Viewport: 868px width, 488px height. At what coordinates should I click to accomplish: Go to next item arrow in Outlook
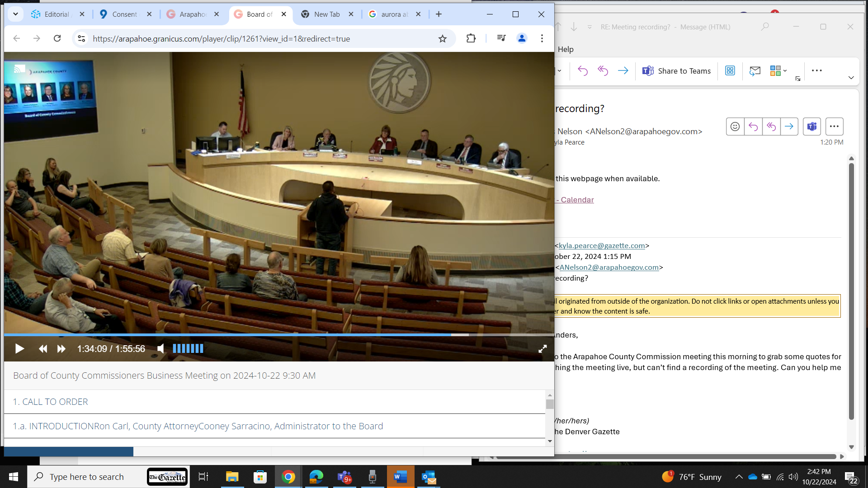(574, 27)
